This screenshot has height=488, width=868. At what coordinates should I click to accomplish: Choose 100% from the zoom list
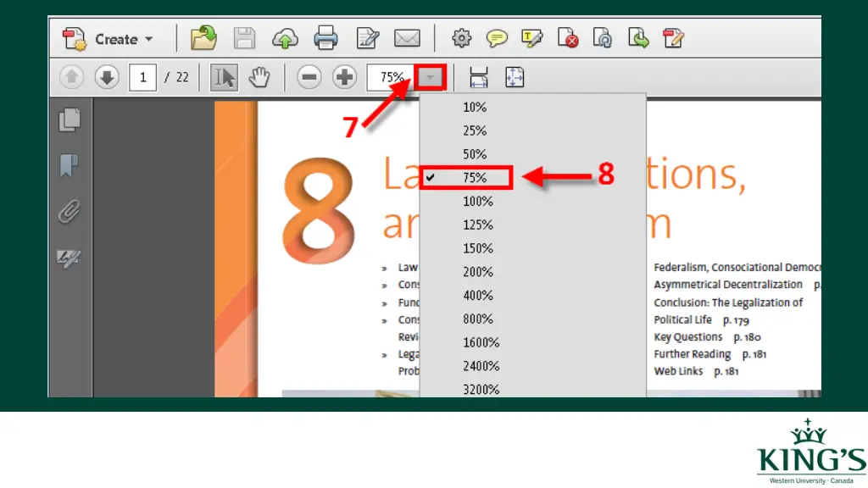[x=477, y=202]
